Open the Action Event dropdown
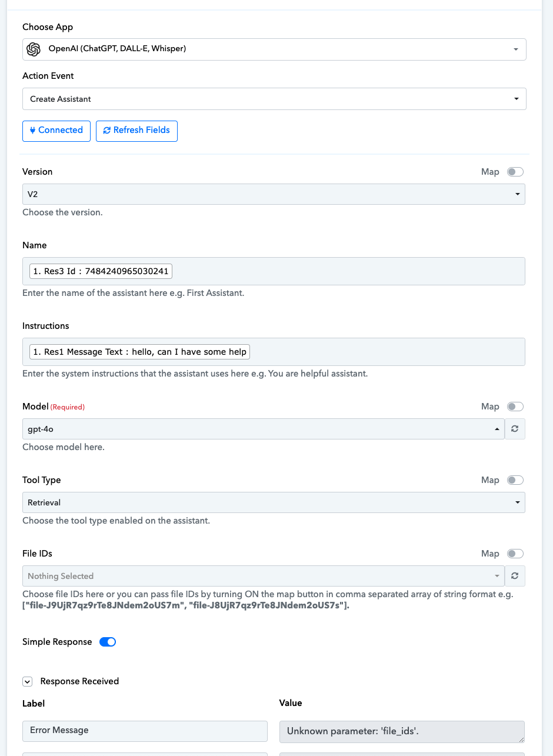The width and height of the screenshot is (553, 756). [x=274, y=99]
